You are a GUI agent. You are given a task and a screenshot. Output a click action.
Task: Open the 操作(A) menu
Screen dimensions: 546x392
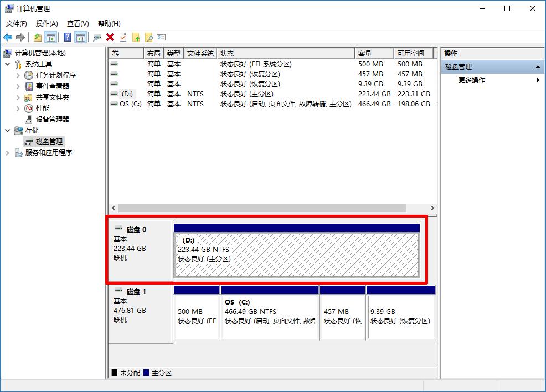coord(47,24)
